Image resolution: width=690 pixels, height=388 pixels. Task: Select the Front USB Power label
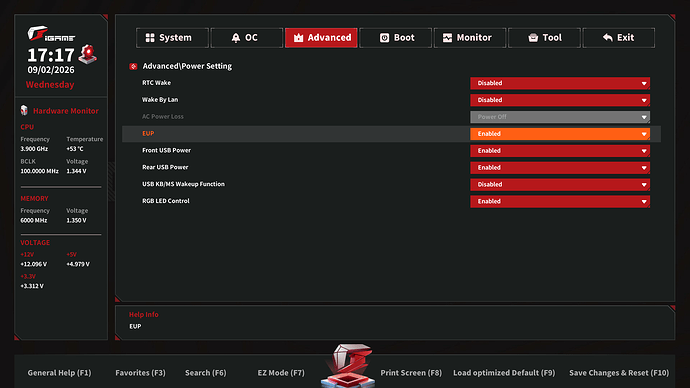[x=166, y=150]
